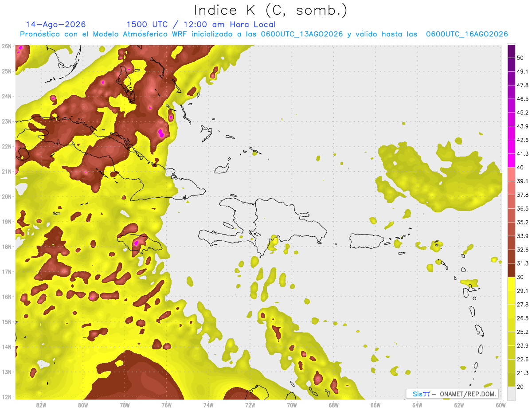Click the "36.5" colorbar value
Screen dimensions: 532x411
click(522, 208)
